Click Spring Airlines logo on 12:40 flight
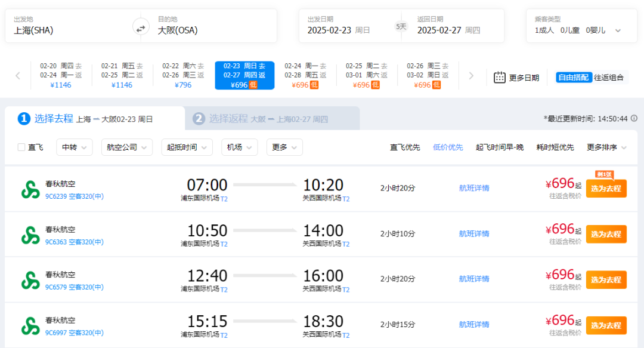 pos(30,280)
